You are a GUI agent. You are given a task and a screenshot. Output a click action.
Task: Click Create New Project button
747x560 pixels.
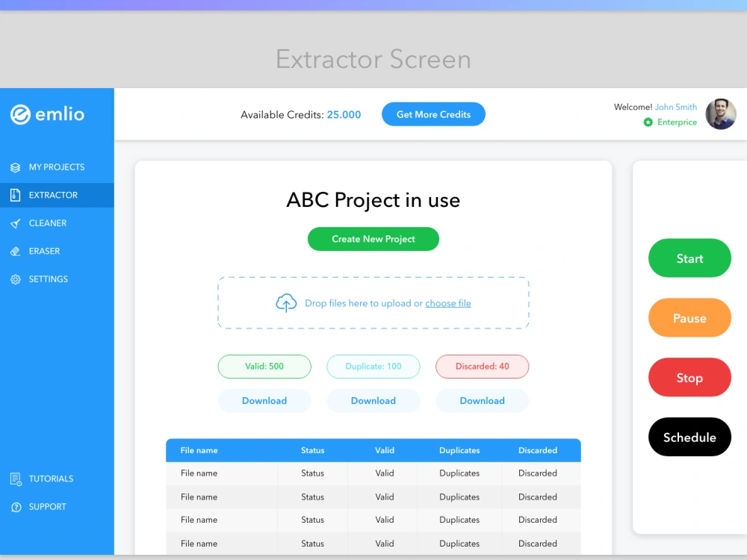(x=373, y=239)
